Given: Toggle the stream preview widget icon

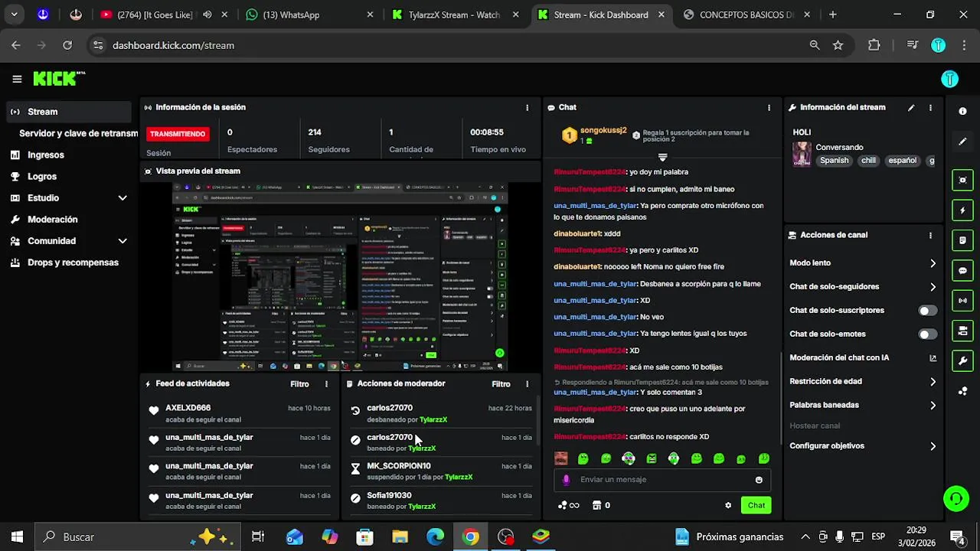Looking at the screenshot, I should pyautogui.click(x=962, y=180).
